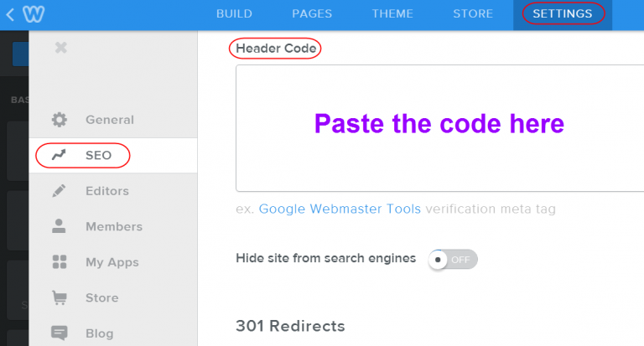Click the Members person icon

pos(60,226)
